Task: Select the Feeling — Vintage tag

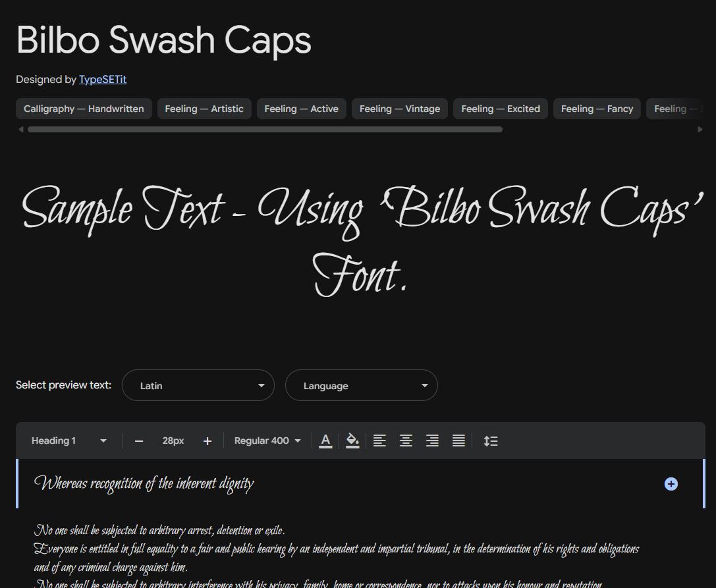Action: click(x=400, y=109)
